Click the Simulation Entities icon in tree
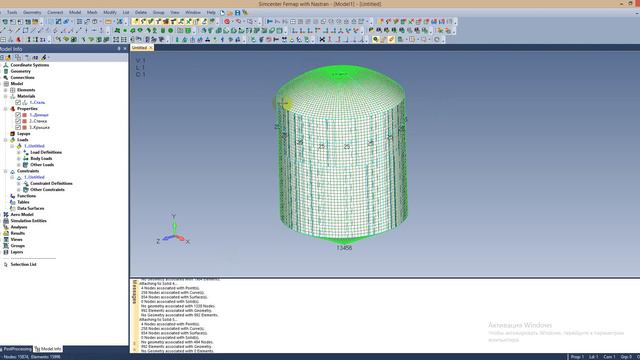This screenshot has height=360, width=640. (x=6, y=221)
